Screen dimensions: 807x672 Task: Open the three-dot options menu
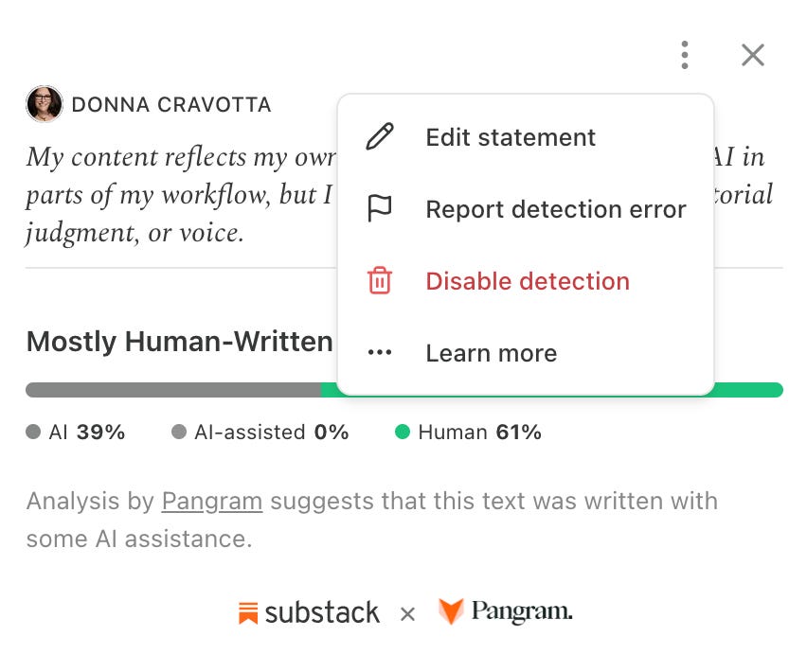tap(684, 55)
